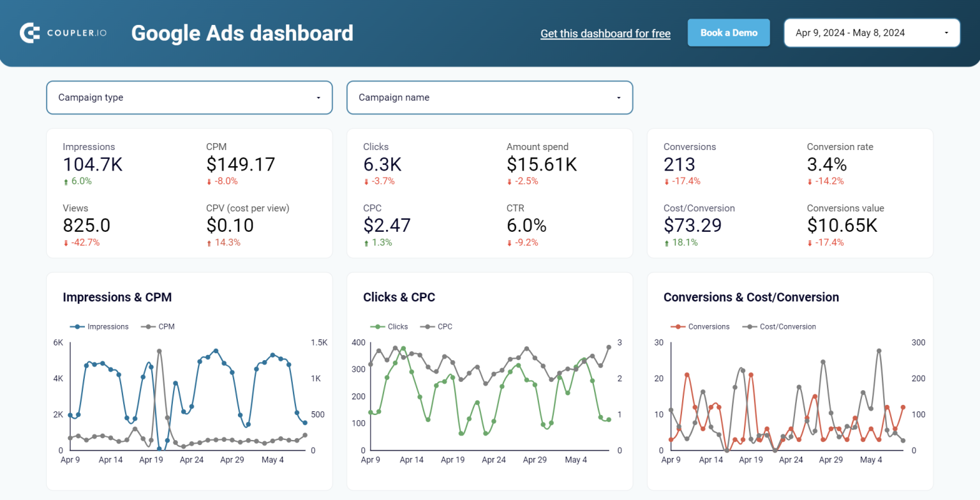Click the Conversions metric value 213
The width and height of the screenshot is (980, 500).
click(x=679, y=164)
